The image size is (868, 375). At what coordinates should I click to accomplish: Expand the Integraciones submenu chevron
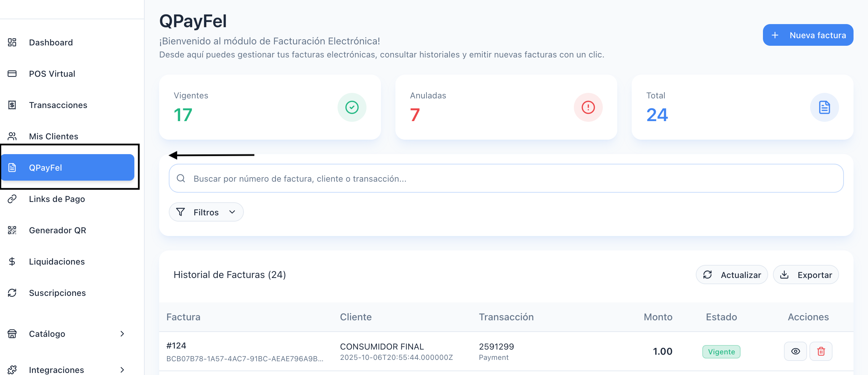click(122, 370)
